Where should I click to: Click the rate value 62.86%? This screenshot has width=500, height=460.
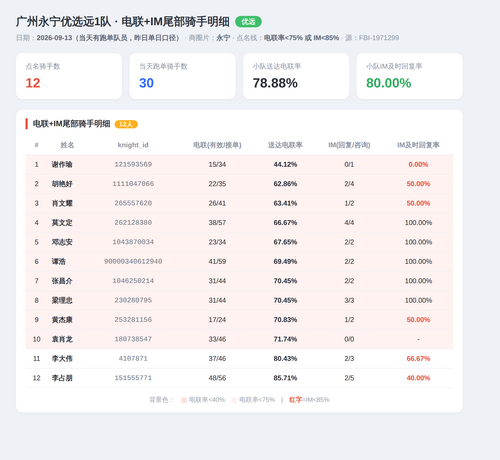tap(285, 184)
